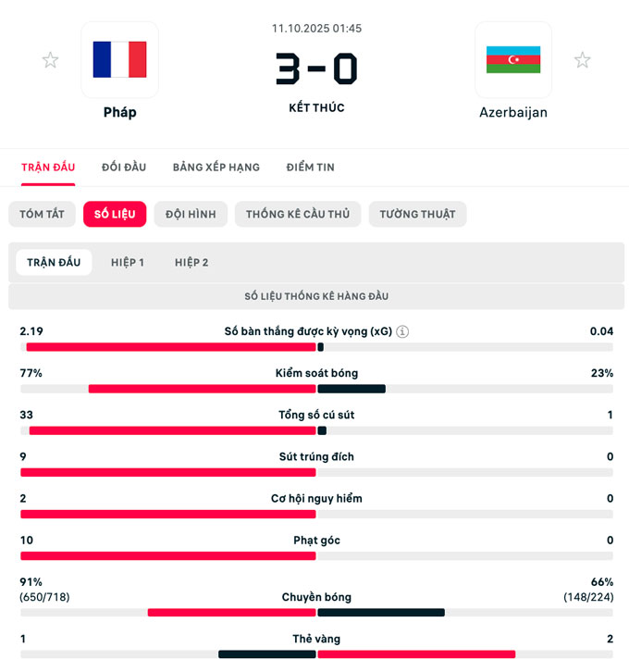Filter stats to HIỆP 2
This screenshot has width=629, height=672.
click(x=191, y=262)
